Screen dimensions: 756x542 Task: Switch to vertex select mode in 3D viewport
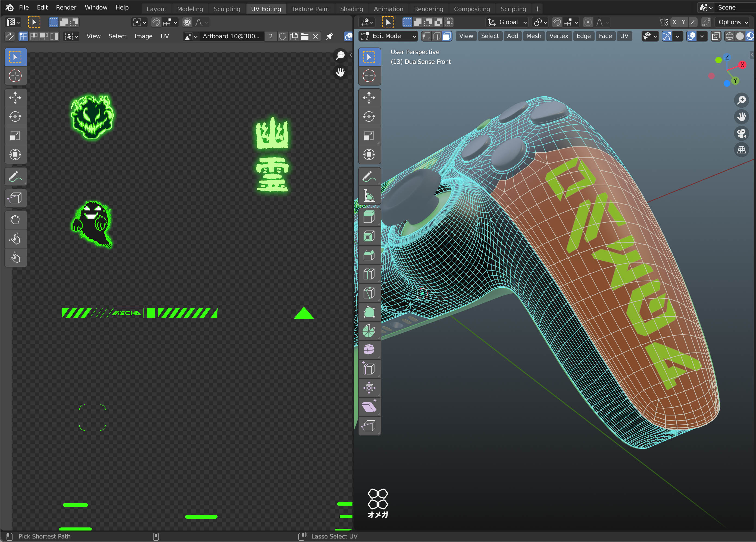(426, 36)
